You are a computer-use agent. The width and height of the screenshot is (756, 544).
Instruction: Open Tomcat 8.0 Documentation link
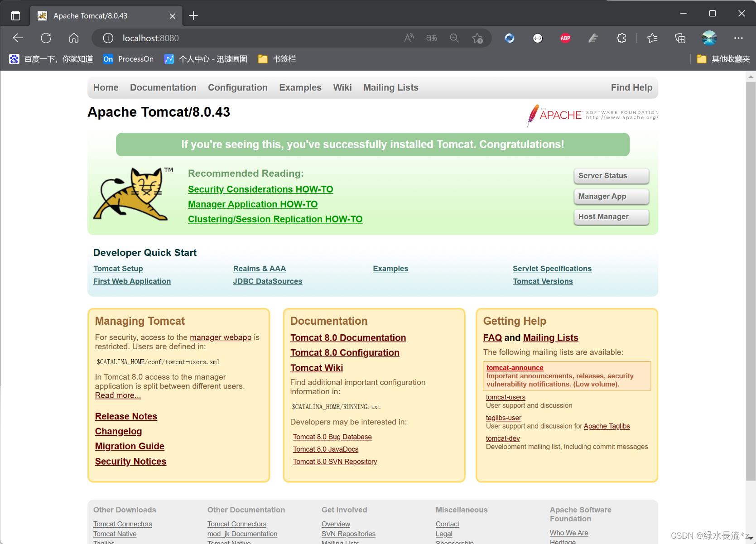pyautogui.click(x=348, y=338)
